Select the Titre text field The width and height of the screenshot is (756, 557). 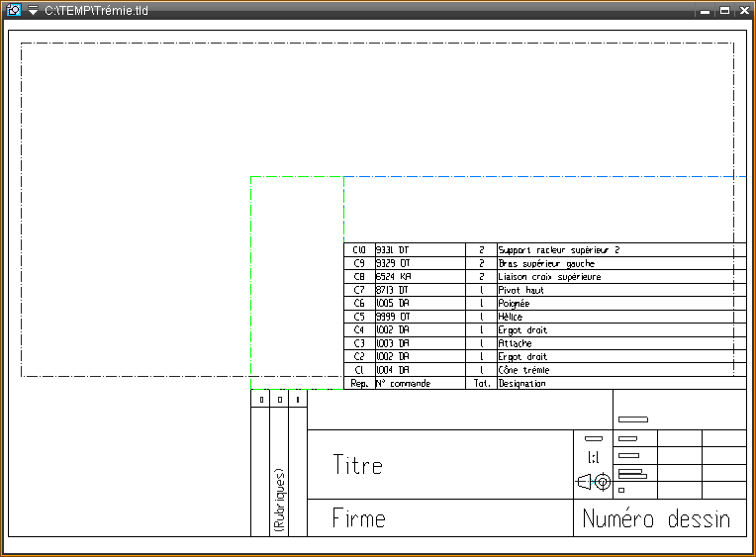click(357, 465)
